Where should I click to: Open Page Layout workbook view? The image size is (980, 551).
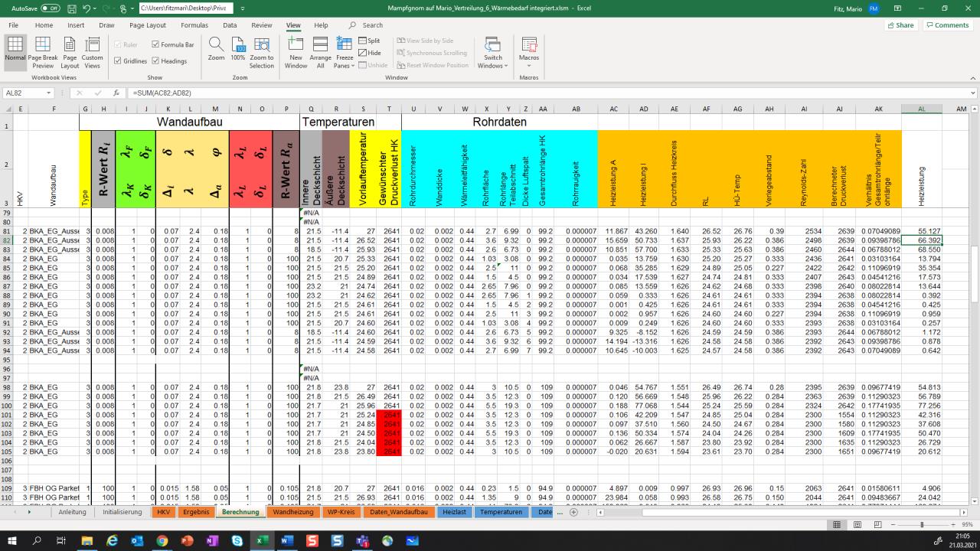70,52
